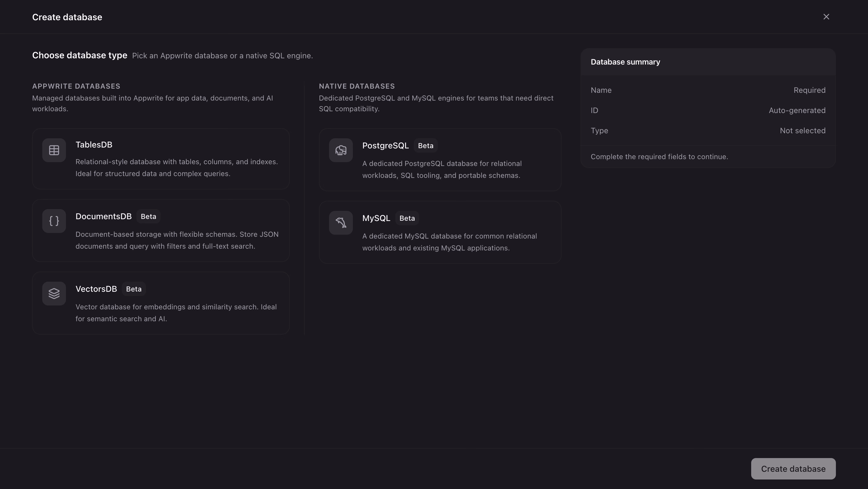
Task: Click the 'ID' label in summary
Action: pyautogui.click(x=594, y=110)
